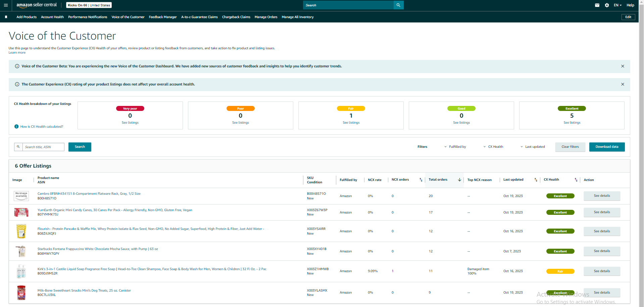Click the Search button next to title field

pos(80,147)
